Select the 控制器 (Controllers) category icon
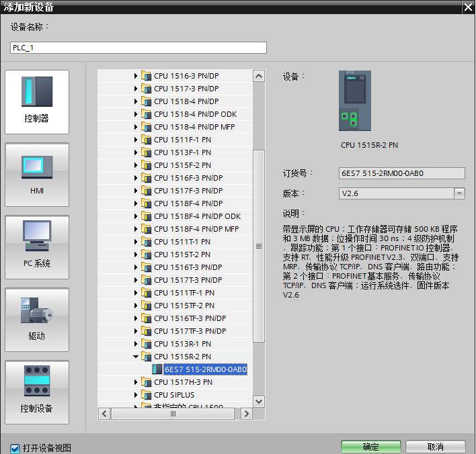The image size is (476, 454). click(37, 102)
